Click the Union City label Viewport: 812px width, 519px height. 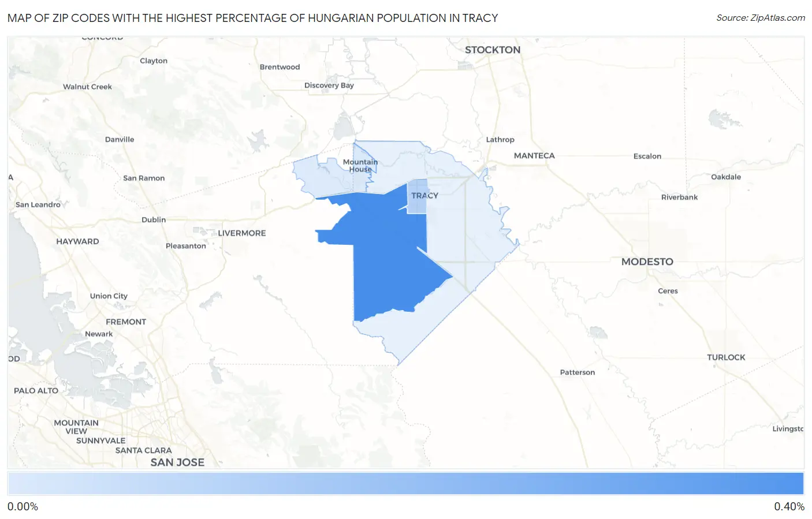pyautogui.click(x=109, y=296)
